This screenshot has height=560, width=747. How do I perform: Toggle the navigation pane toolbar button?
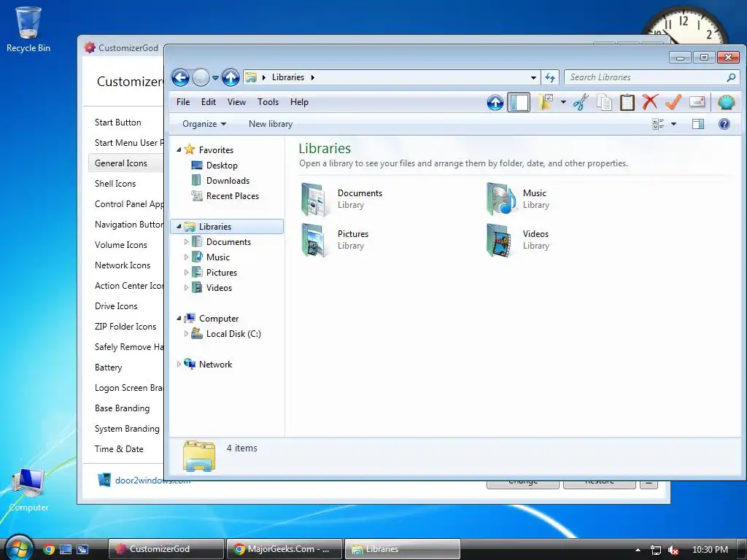(519, 102)
